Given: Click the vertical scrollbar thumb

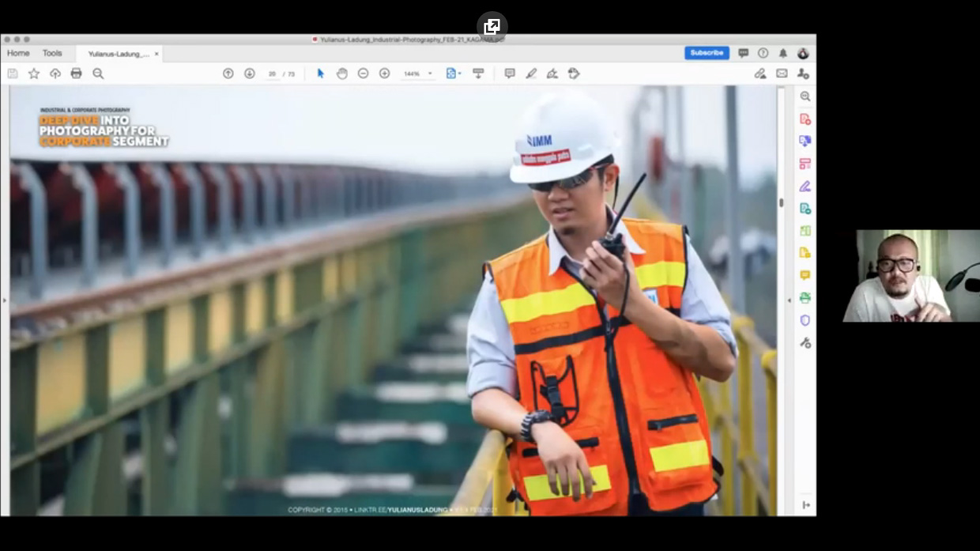Looking at the screenshot, I should tap(782, 202).
